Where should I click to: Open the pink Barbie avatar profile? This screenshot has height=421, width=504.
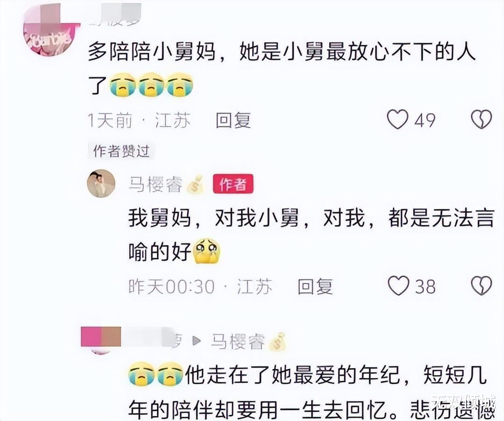(x=51, y=32)
